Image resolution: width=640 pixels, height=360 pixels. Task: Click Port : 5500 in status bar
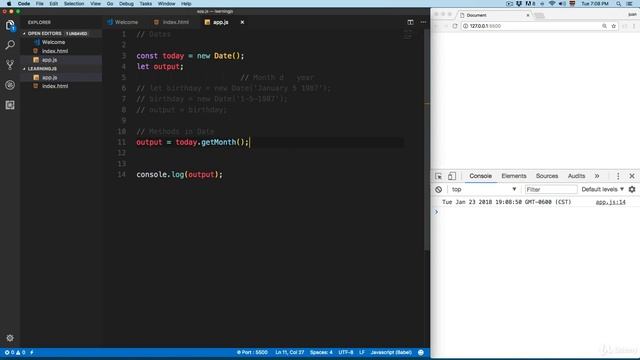click(252, 352)
